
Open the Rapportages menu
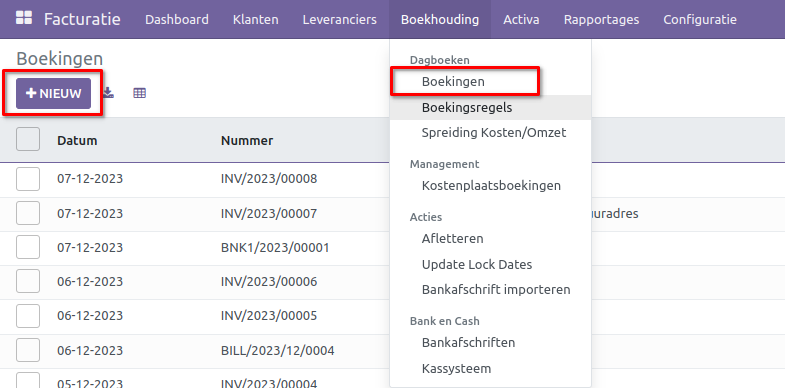[601, 20]
